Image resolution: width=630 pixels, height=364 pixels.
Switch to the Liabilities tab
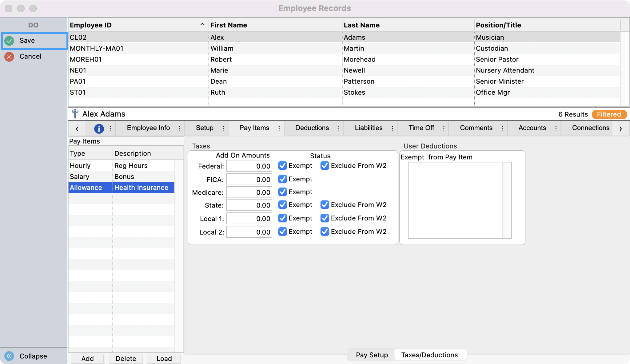[x=369, y=128]
